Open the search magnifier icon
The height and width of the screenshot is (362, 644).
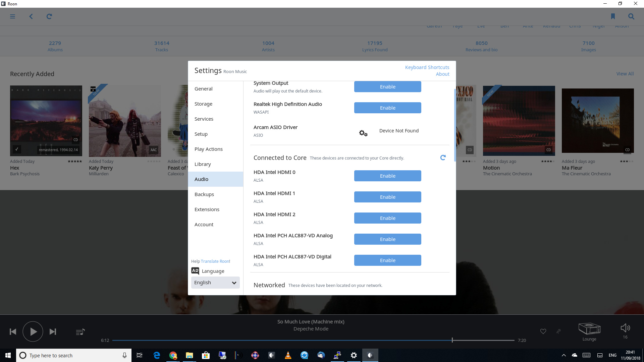click(x=631, y=16)
